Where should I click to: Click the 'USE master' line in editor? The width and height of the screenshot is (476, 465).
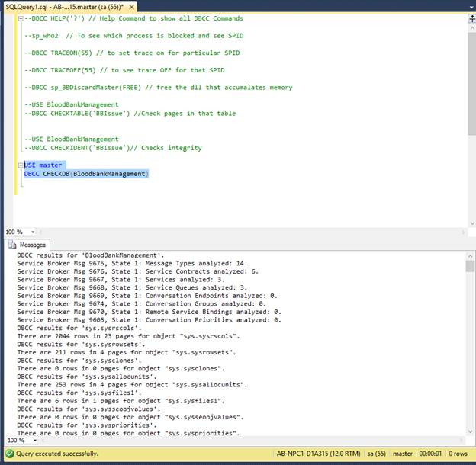coord(43,165)
